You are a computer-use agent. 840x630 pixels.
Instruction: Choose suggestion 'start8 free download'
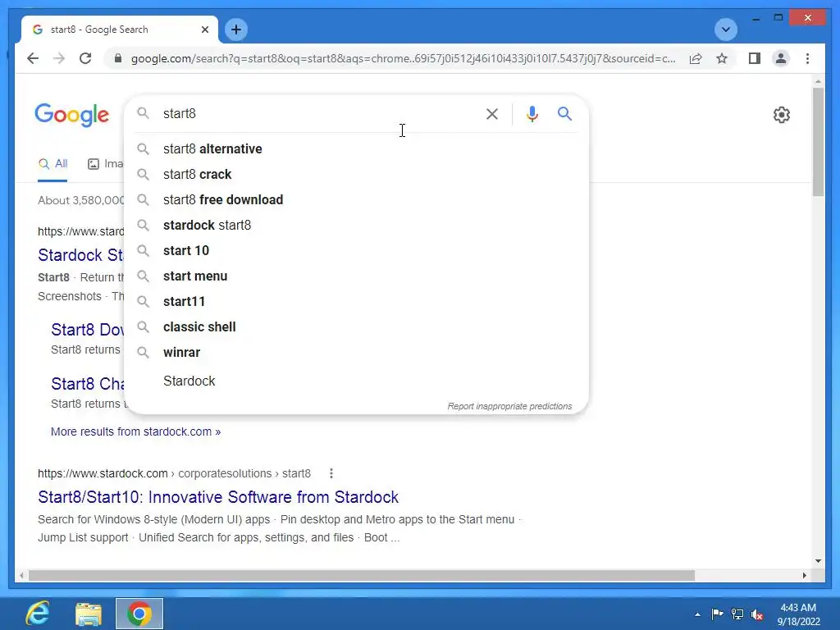(356, 200)
